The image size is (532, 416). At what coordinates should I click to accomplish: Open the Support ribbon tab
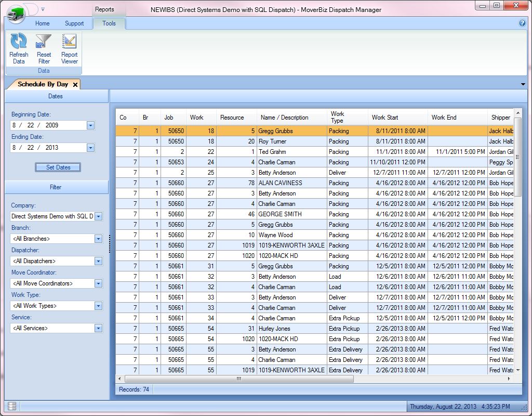pos(74,23)
